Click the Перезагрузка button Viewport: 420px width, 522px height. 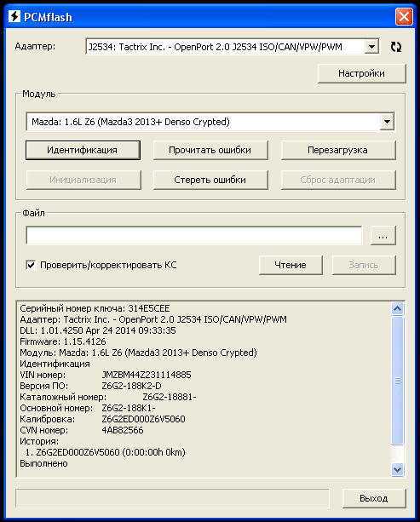pyautogui.click(x=338, y=150)
